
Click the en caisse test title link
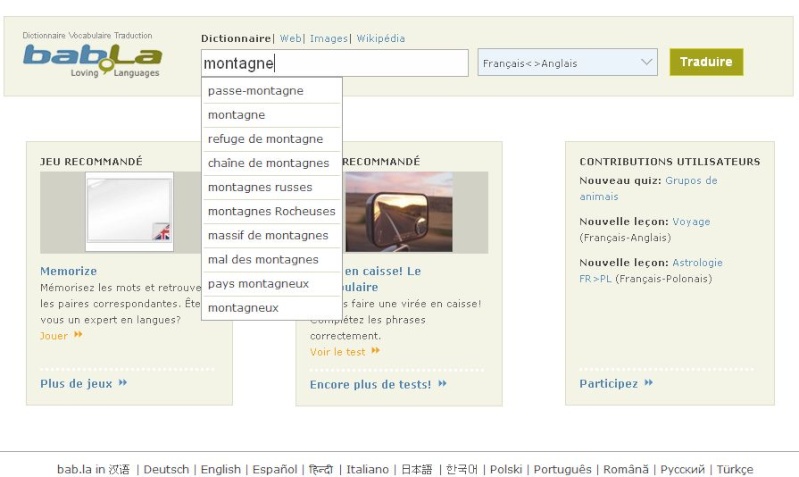pyautogui.click(x=383, y=279)
